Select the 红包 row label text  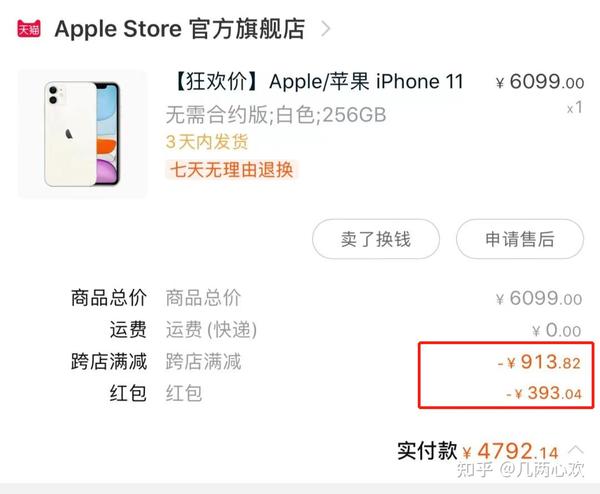point(128,393)
